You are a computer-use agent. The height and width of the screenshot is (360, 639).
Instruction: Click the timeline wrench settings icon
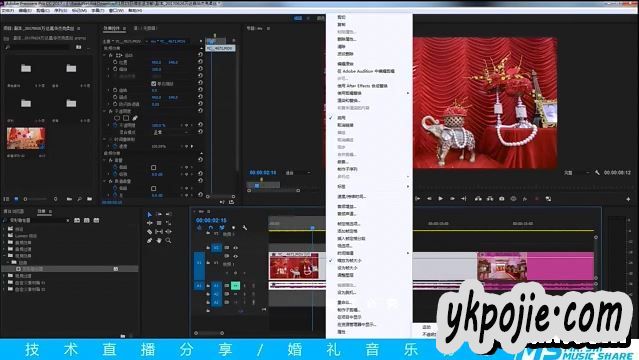[x=245, y=227]
